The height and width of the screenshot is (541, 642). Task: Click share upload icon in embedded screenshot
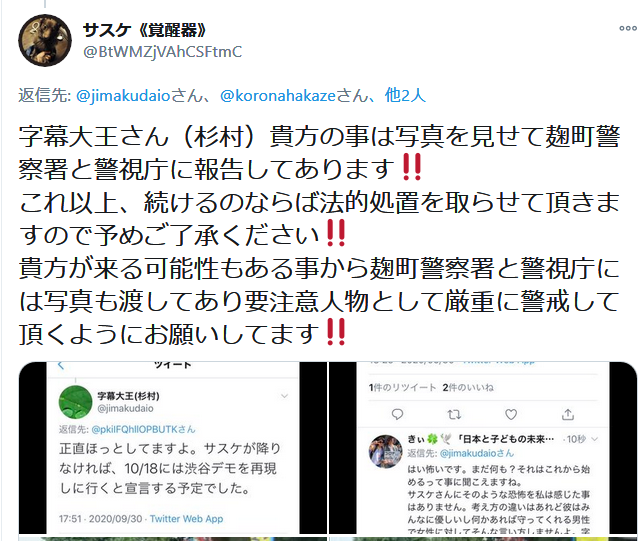pos(567,414)
